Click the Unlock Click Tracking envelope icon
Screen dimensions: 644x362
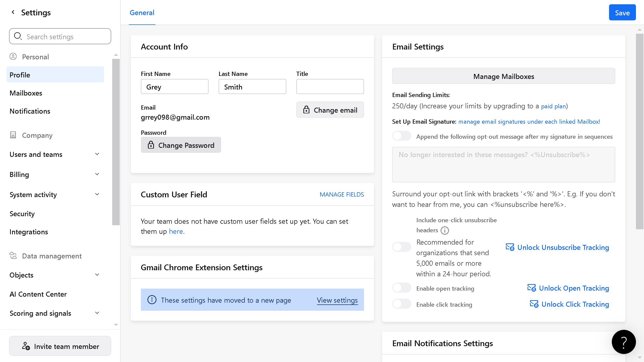(x=534, y=304)
